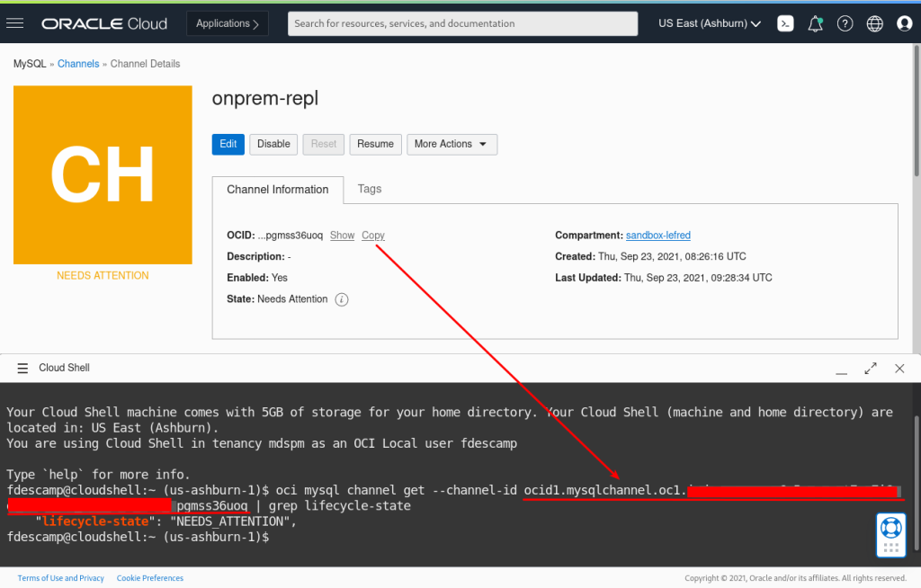Image resolution: width=921 pixels, height=588 pixels.
Task: Open the help question mark menu
Action: pos(845,23)
